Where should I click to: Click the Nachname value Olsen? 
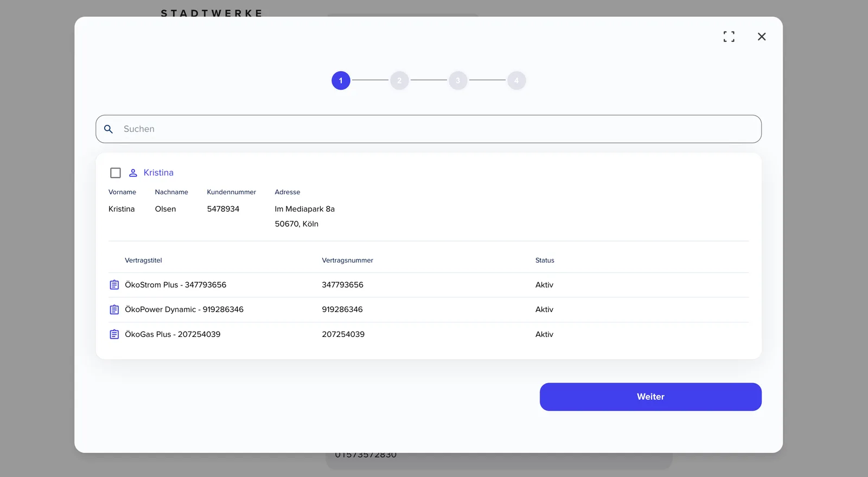point(165,209)
